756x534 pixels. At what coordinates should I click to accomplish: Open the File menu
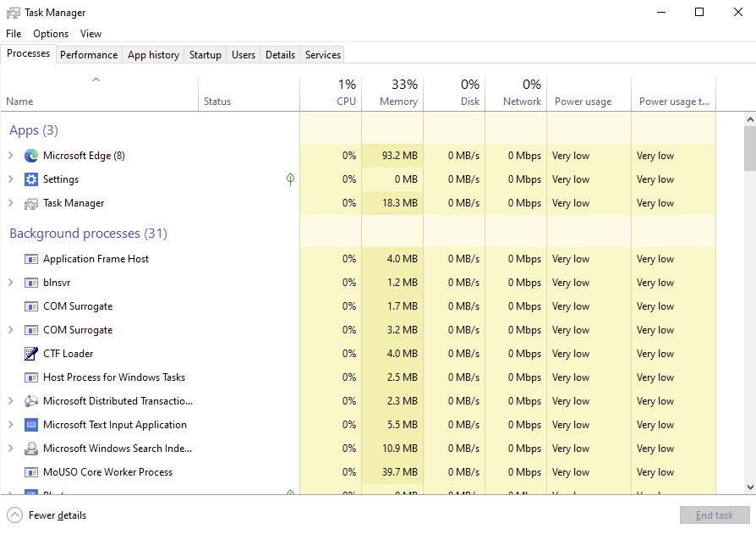coord(14,34)
